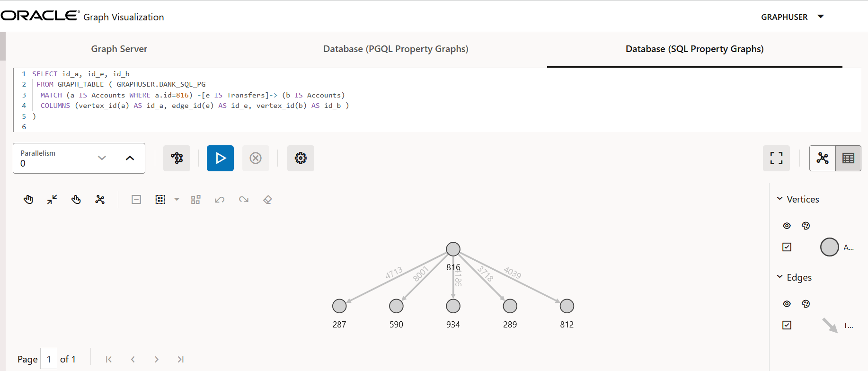Image resolution: width=868 pixels, height=371 pixels.
Task: Click vertex node 812 in the graph
Action: tap(567, 306)
